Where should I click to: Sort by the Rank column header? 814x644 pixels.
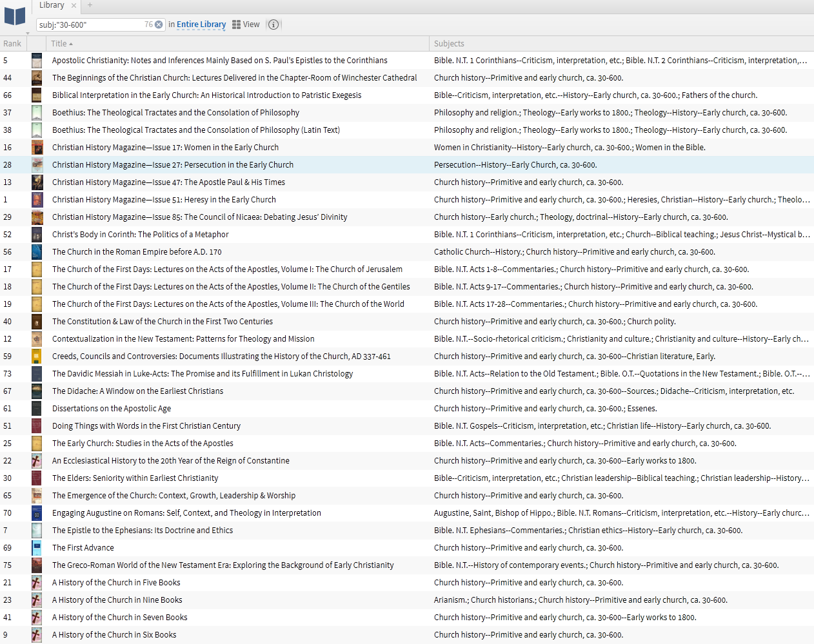point(12,44)
